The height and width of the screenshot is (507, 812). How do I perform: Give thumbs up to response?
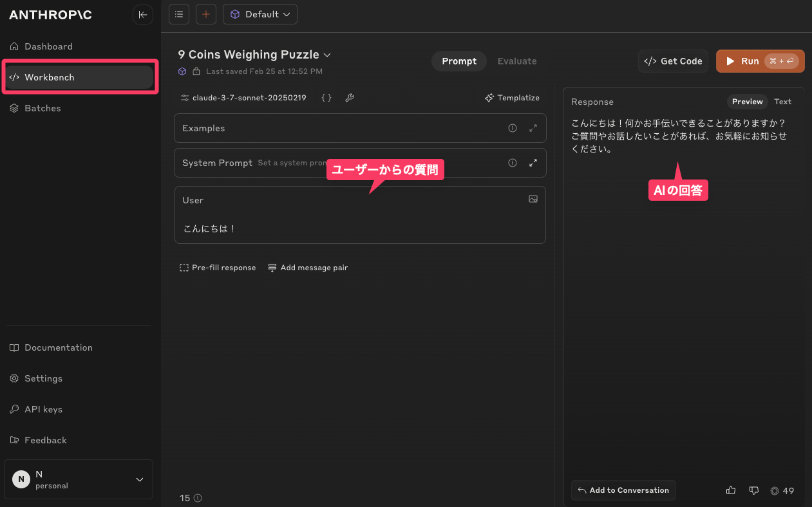pos(730,490)
